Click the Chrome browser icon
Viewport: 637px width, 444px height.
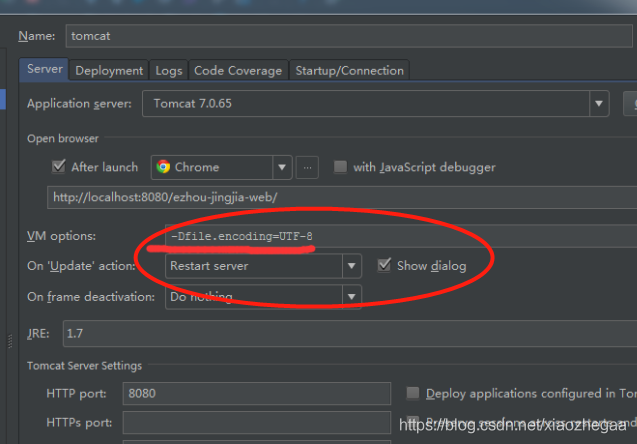point(163,167)
